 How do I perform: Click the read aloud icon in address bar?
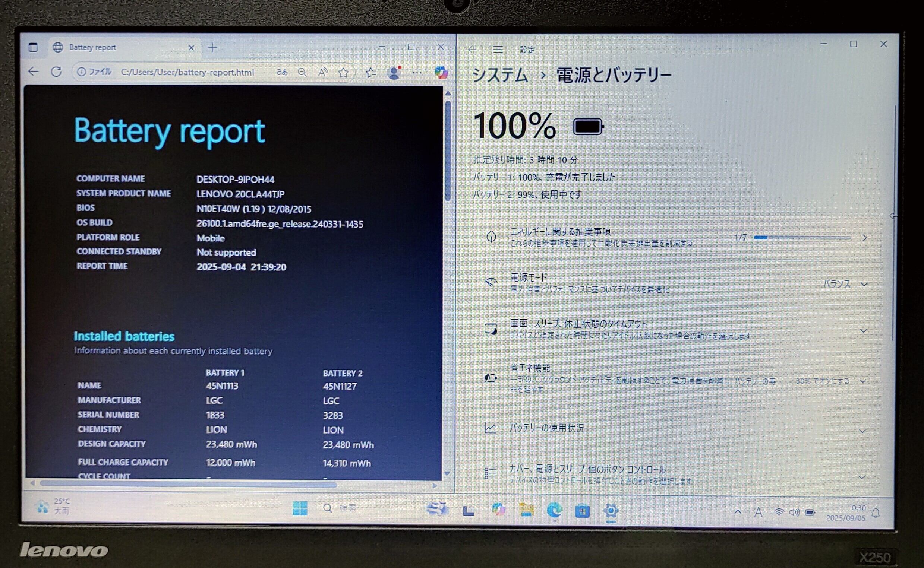[x=322, y=72]
